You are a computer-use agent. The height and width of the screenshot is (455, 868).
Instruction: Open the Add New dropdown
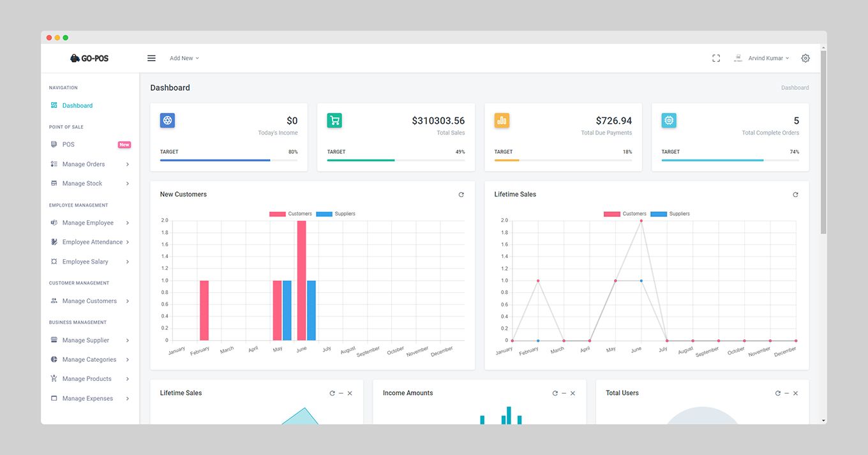click(184, 58)
